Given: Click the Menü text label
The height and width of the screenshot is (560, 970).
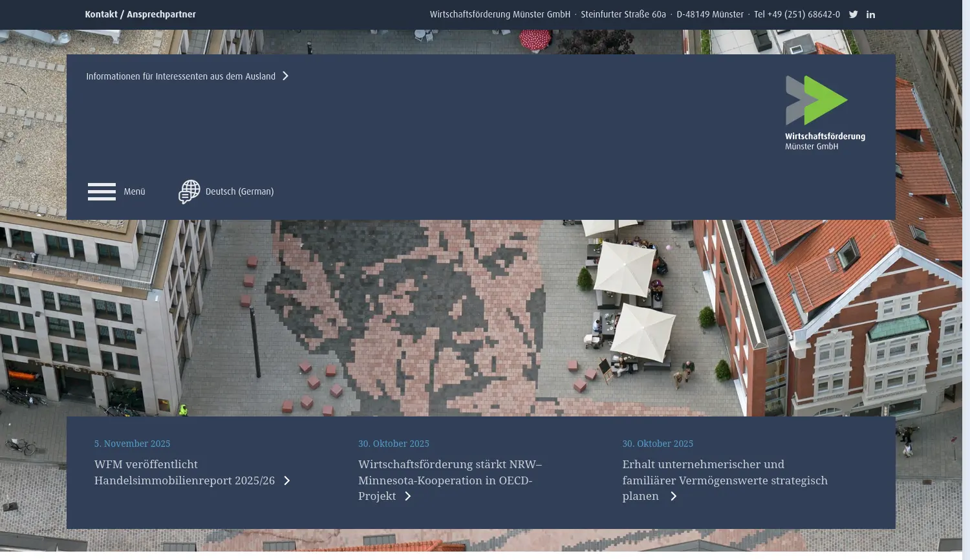Looking at the screenshot, I should (x=134, y=191).
